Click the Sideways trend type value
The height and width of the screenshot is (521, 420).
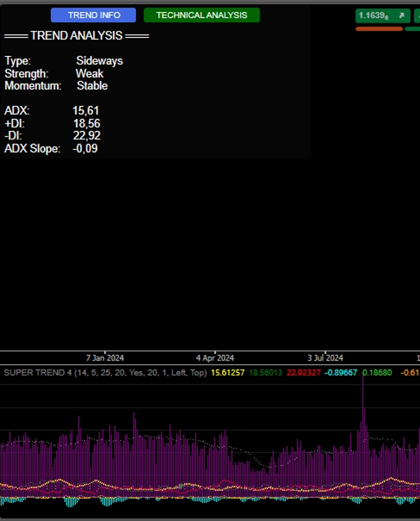pos(99,61)
